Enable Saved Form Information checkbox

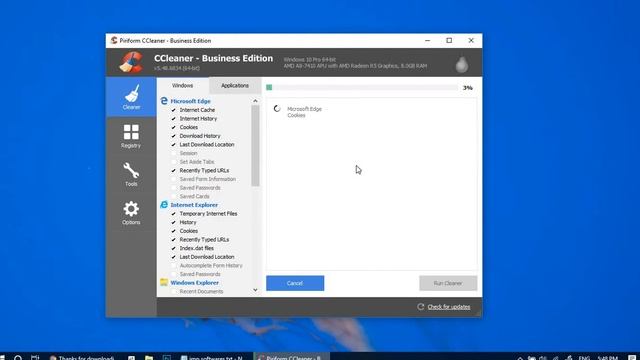pyautogui.click(x=173, y=179)
